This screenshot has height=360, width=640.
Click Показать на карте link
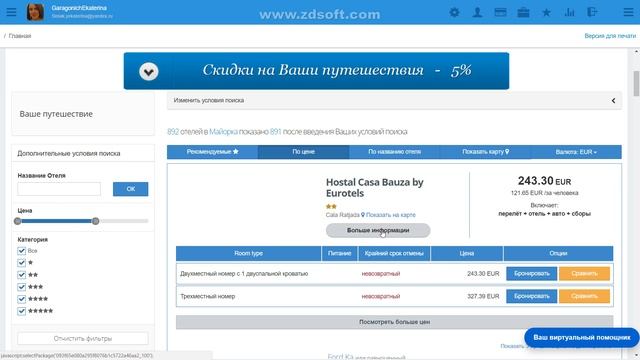click(x=391, y=215)
